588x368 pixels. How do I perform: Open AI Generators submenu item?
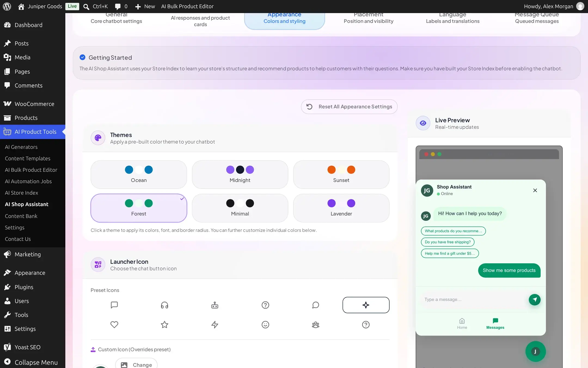tap(21, 147)
